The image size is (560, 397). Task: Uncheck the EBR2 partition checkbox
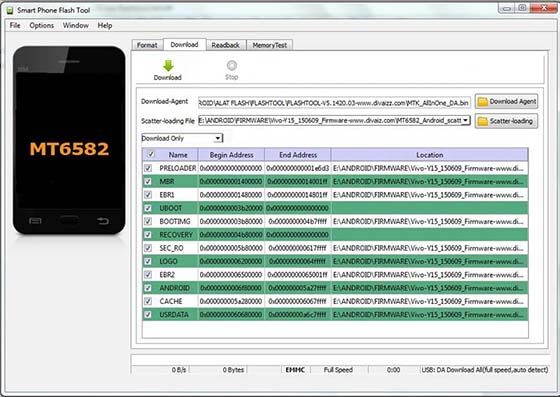(148, 275)
